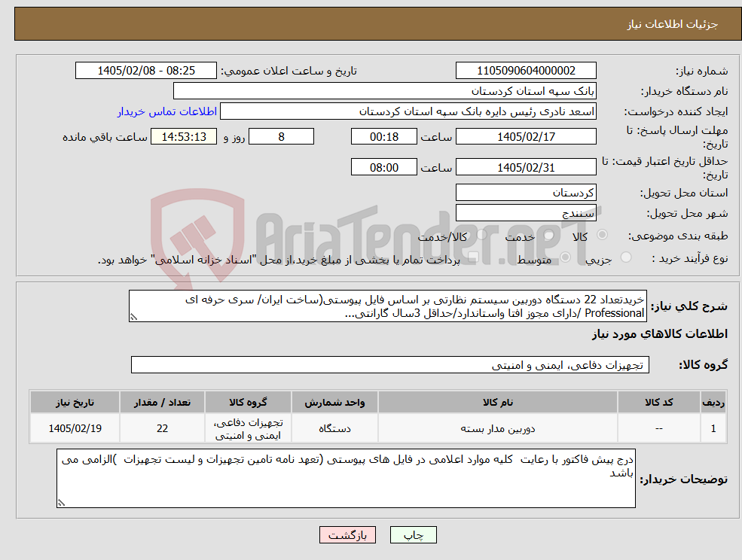Click the اطلاعات کالاهای مورد نیاز heading
Viewport: 742px width, 560px height.
click(x=660, y=334)
